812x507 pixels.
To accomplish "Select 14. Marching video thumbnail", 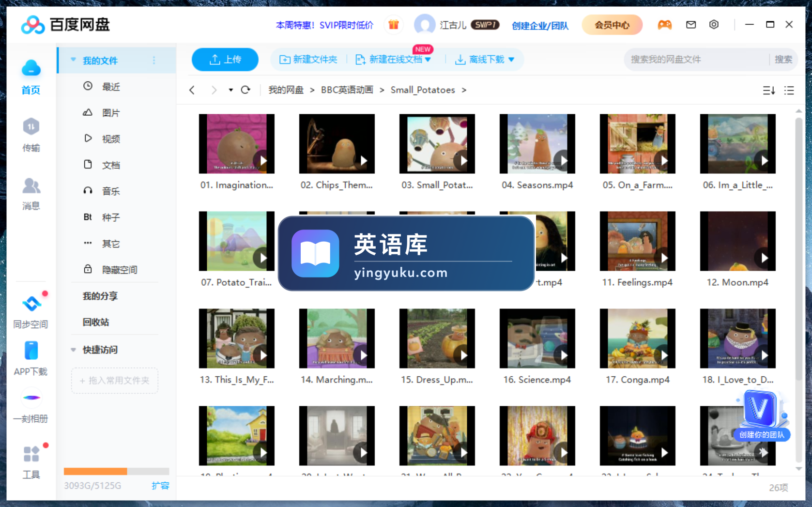I will 337,338.
